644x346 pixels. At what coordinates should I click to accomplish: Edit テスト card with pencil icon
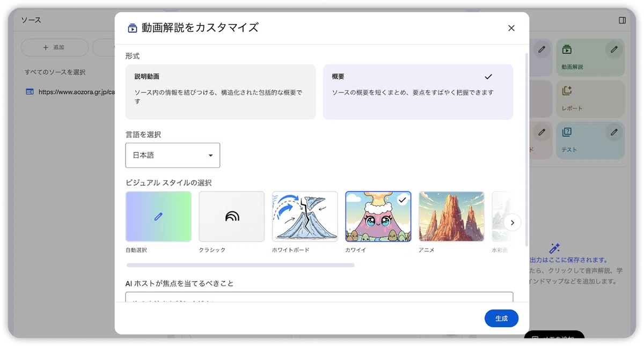pyautogui.click(x=614, y=132)
